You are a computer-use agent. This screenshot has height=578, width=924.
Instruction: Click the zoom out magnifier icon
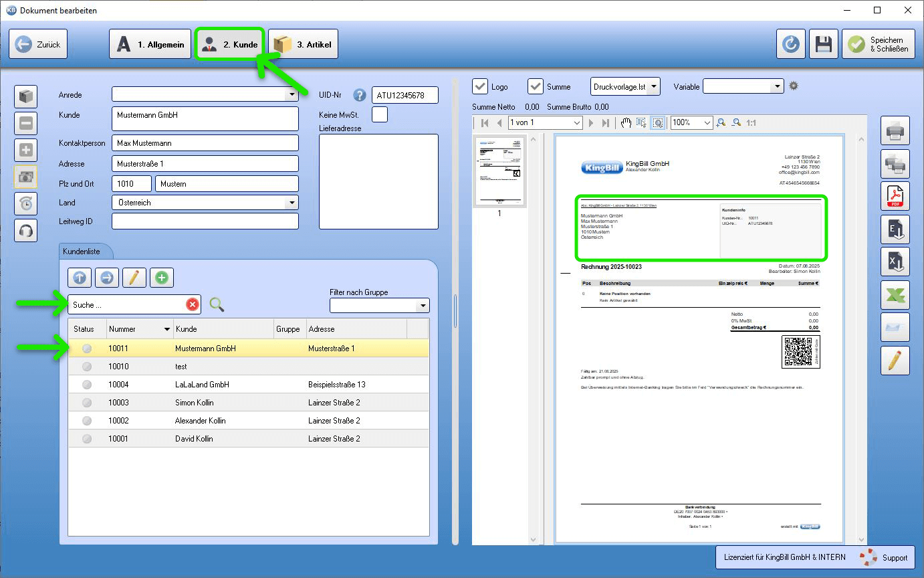click(x=736, y=123)
